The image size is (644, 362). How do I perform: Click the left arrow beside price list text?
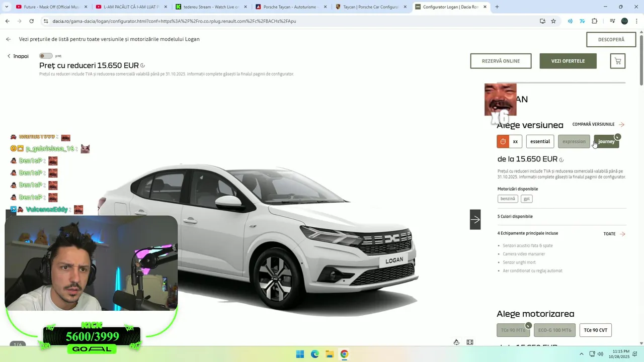8,39
